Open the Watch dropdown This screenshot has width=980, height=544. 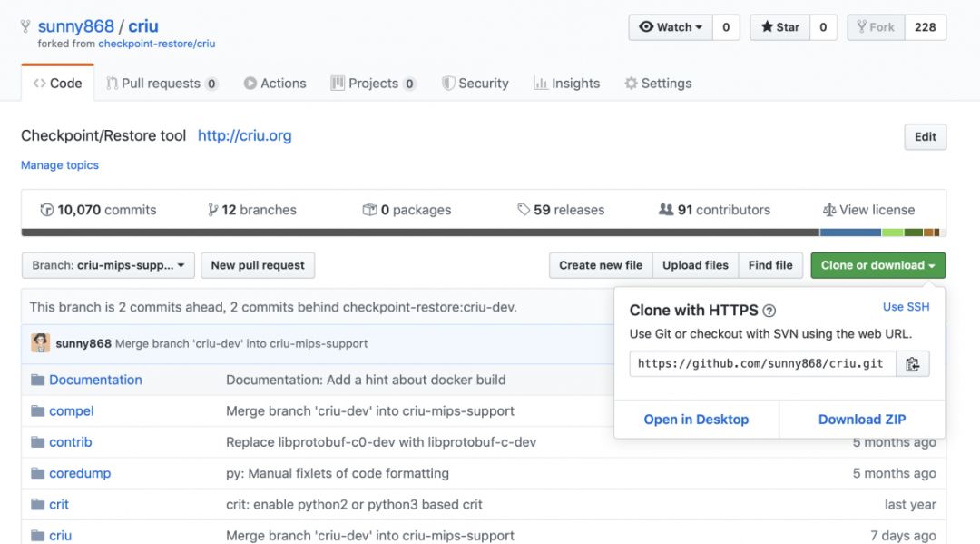pos(671,27)
